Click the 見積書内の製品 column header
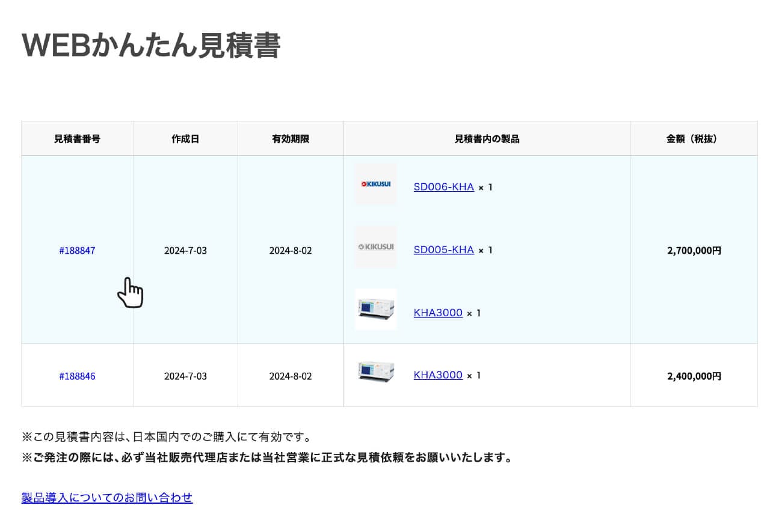Image resolution: width=773 pixels, height=532 pixels. [x=487, y=139]
